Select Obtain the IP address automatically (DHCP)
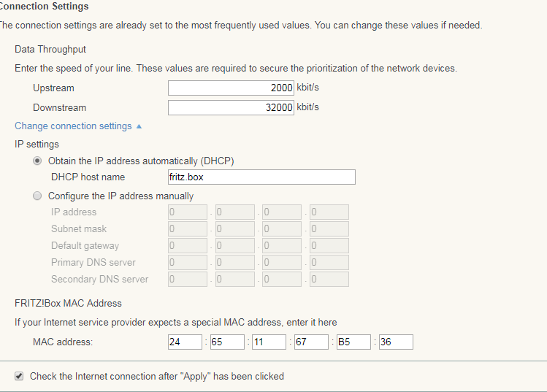 pyautogui.click(x=38, y=161)
